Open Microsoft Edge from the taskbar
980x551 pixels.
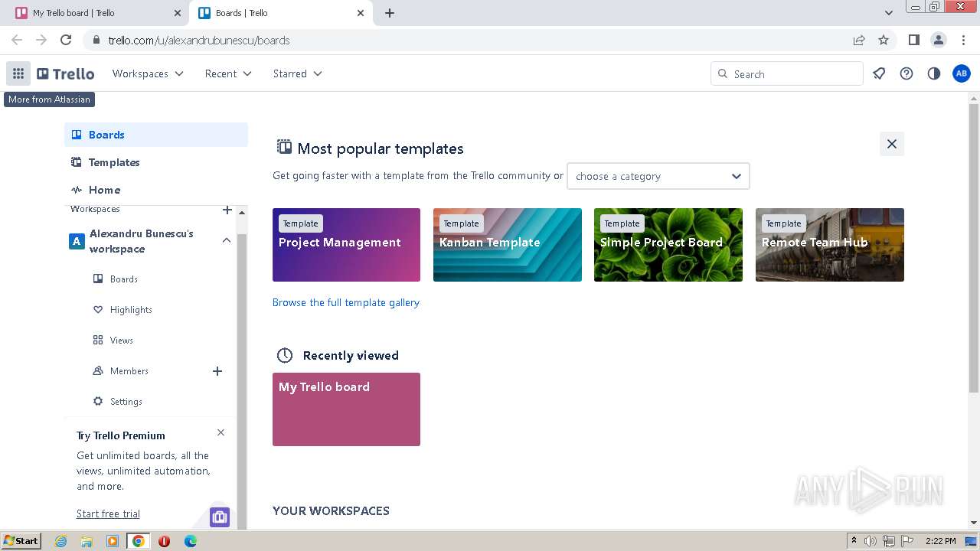[x=191, y=541]
